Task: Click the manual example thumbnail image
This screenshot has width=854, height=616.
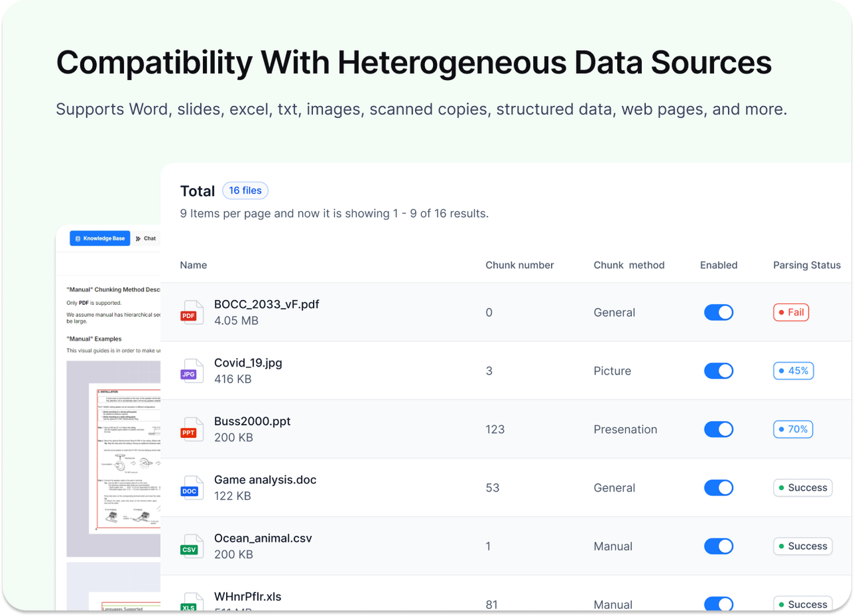Action: pos(113,459)
